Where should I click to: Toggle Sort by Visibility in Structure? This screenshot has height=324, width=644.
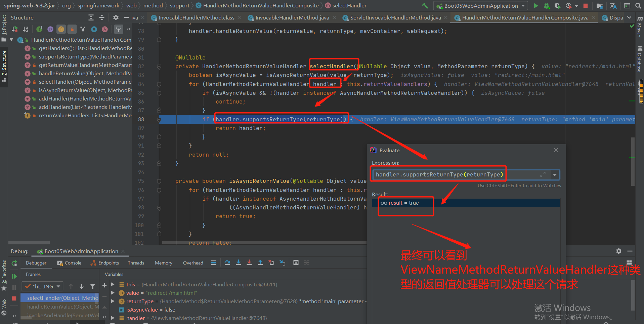pos(15,29)
